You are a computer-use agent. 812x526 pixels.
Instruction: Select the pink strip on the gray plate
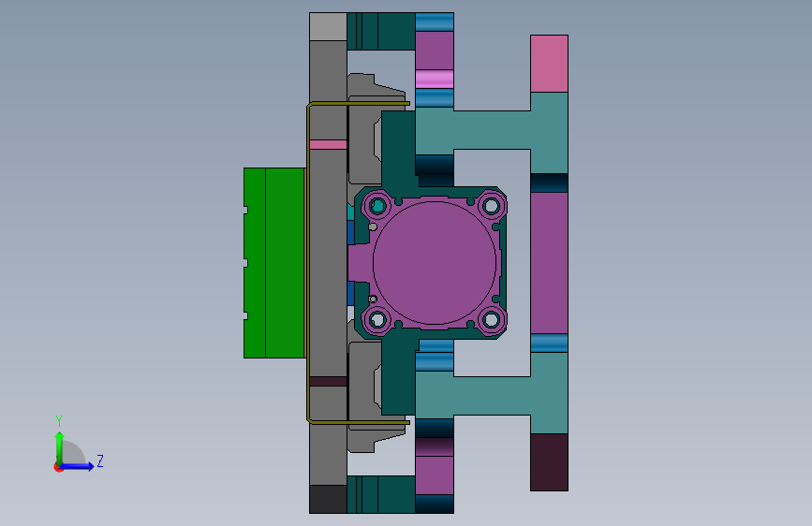[328, 144]
